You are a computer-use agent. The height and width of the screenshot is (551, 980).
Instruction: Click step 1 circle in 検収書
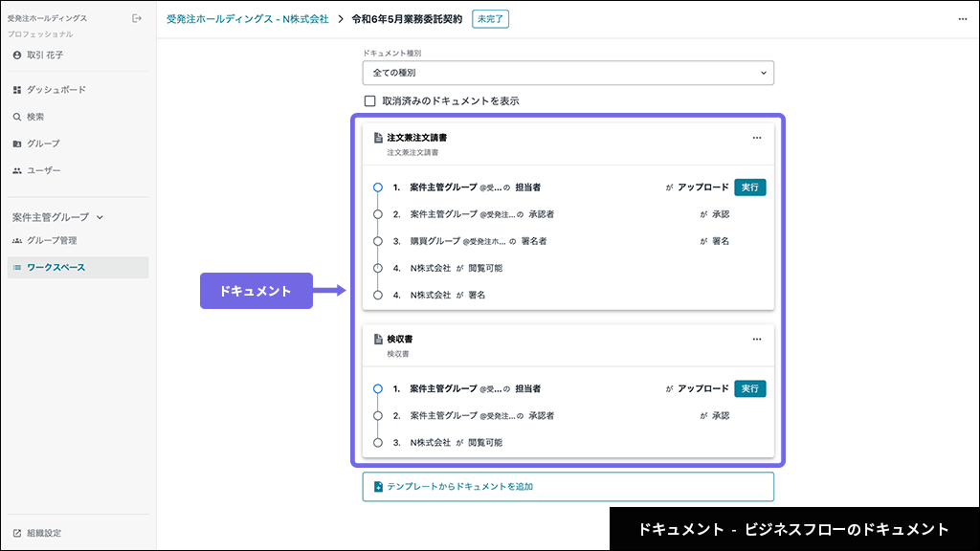pyautogui.click(x=377, y=388)
